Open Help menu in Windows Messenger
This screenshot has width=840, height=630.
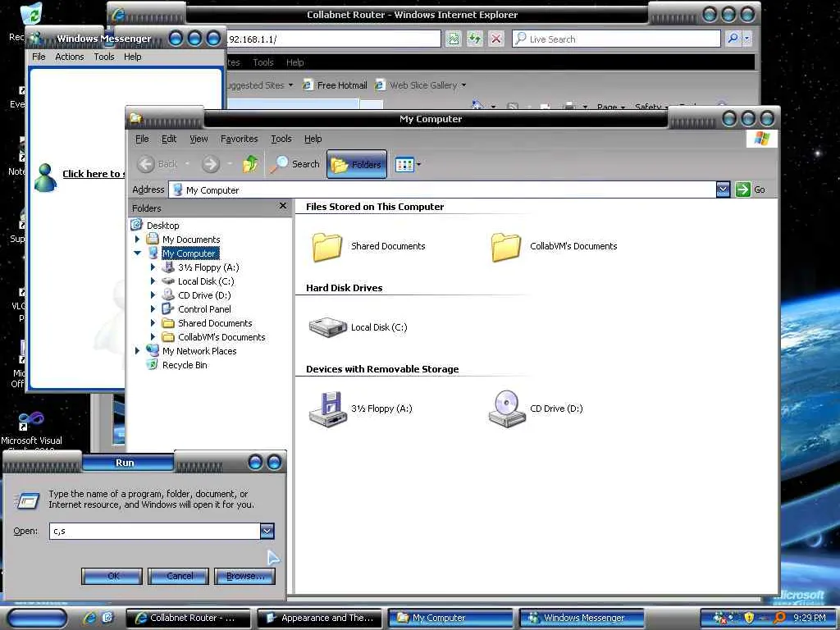(x=132, y=57)
